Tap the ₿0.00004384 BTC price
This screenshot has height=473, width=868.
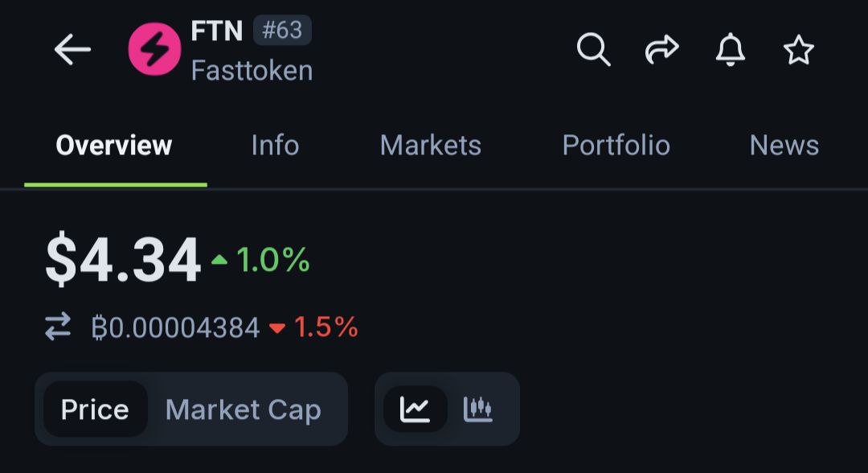coord(175,327)
